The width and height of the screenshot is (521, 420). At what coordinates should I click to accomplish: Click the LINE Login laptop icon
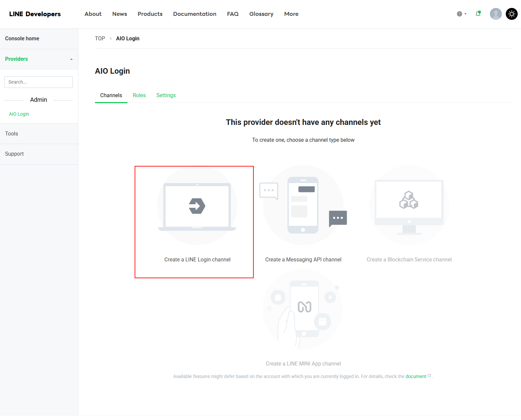(197, 206)
